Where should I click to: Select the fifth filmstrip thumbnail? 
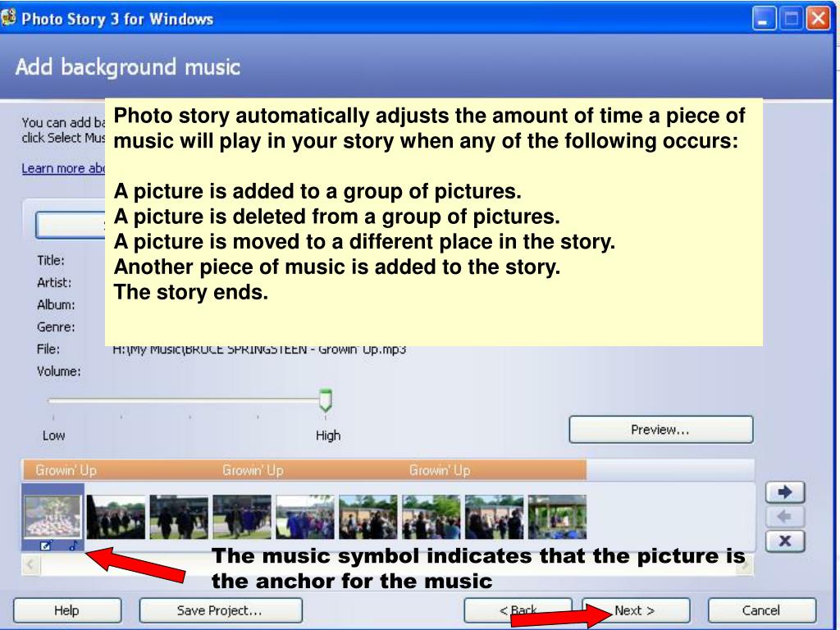click(305, 517)
